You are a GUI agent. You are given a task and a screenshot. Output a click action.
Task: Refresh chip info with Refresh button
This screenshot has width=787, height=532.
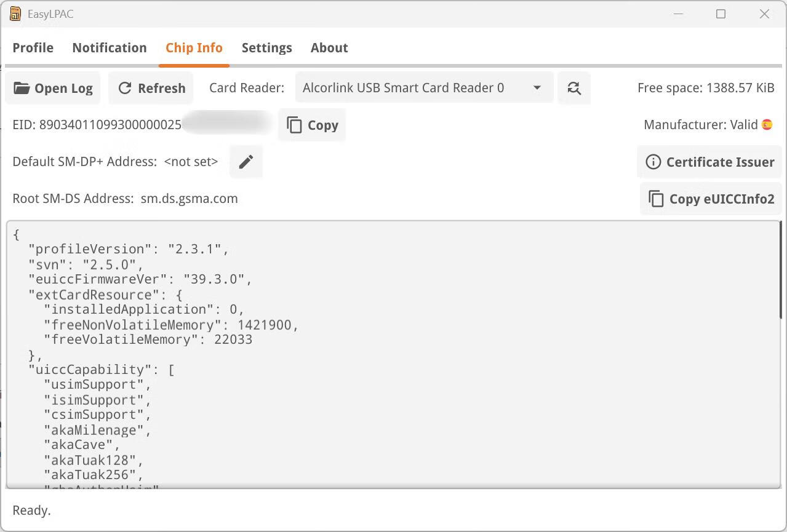[151, 89]
